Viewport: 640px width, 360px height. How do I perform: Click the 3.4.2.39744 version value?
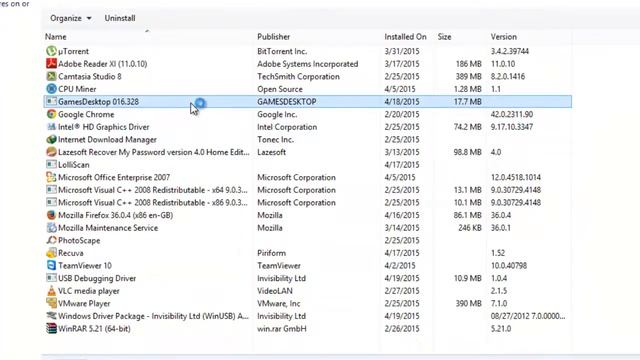(510, 51)
